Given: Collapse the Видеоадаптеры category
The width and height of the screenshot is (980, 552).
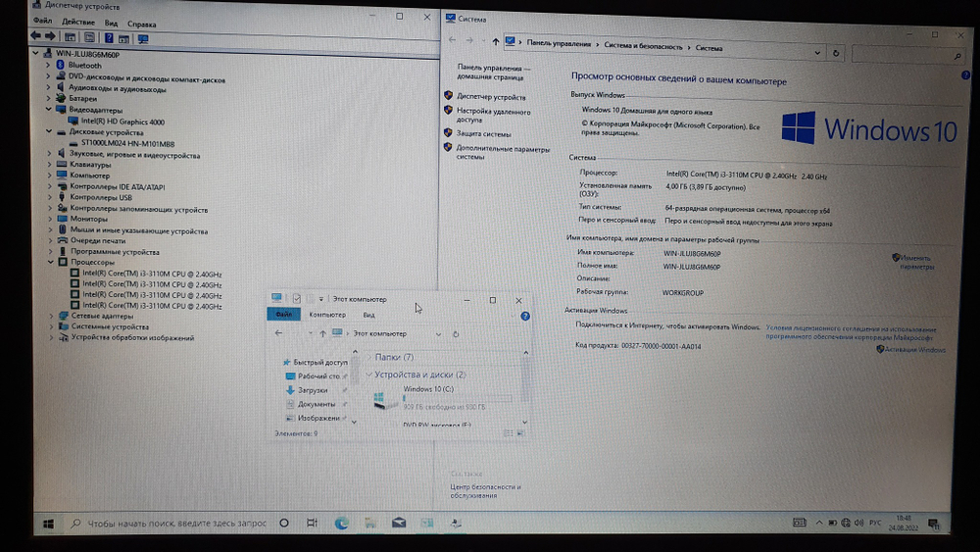Looking at the screenshot, I should 48,110.
